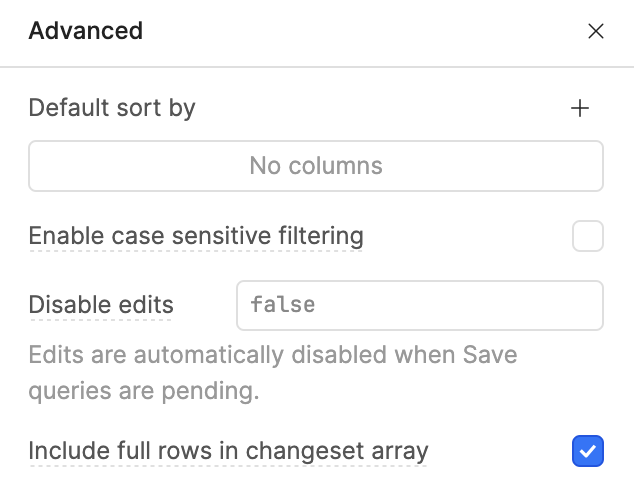Image resolution: width=634 pixels, height=504 pixels.
Task: Click the "No columns" placeholder box
Action: 316,165
